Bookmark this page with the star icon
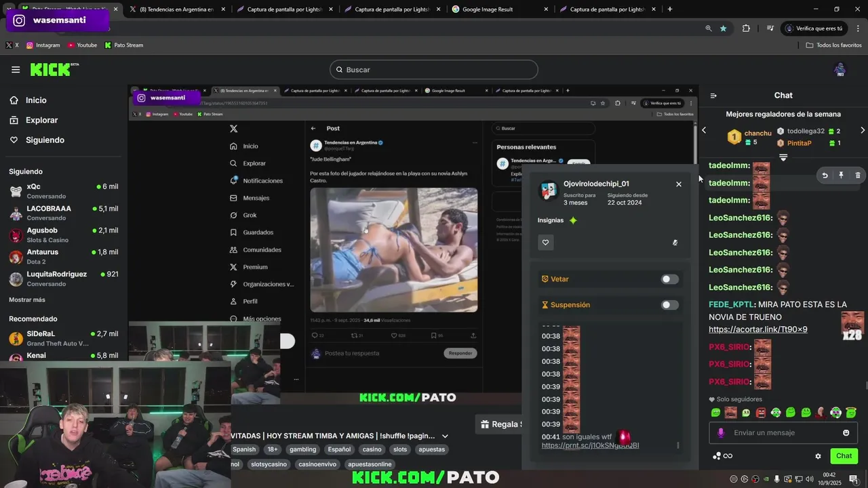Screen dimensions: 868x488 (724, 28)
